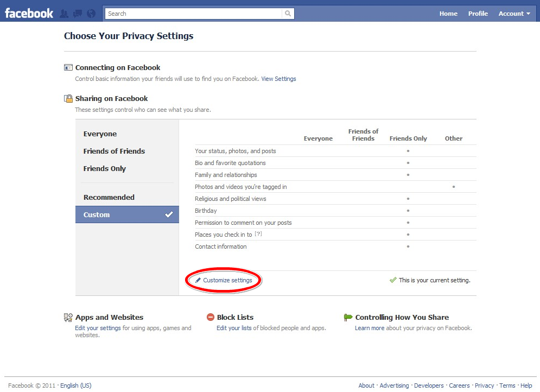The width and height of the screenshot is (540, 392).
Task: Click the 'Block Lists' heading
Action: point(235,317)
